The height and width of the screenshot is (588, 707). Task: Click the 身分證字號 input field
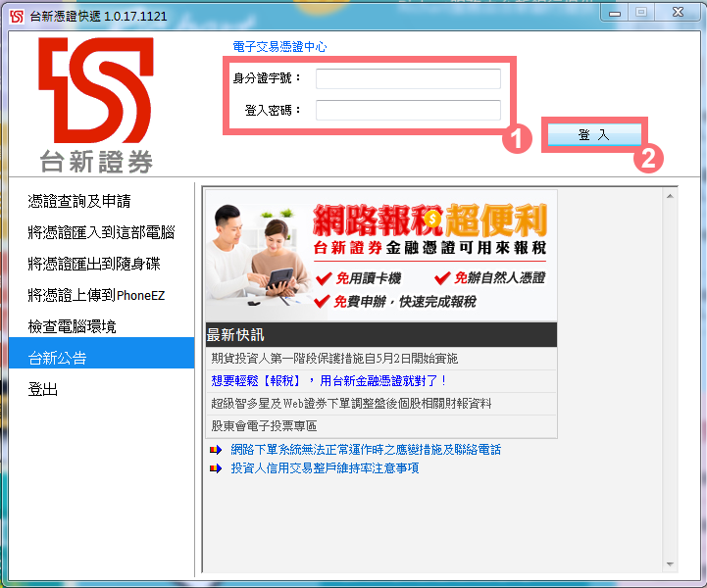(x=408, y=78)
